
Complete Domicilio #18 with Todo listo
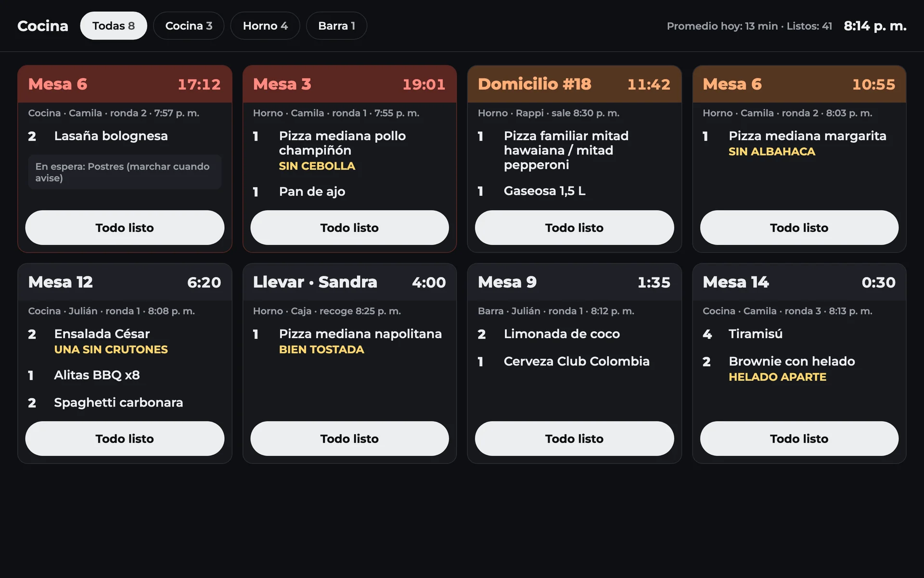(x=574, y=227)
